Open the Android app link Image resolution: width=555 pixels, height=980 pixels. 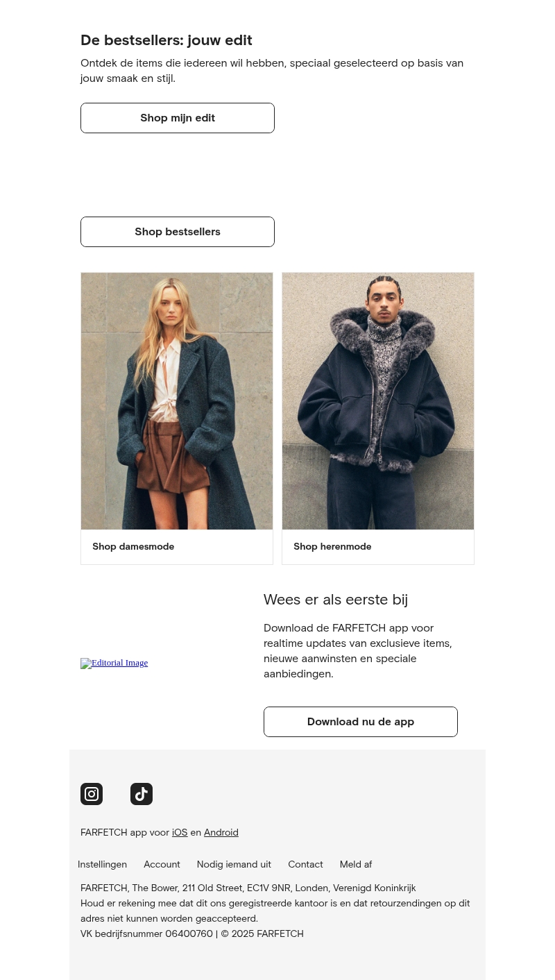[221, 832]
